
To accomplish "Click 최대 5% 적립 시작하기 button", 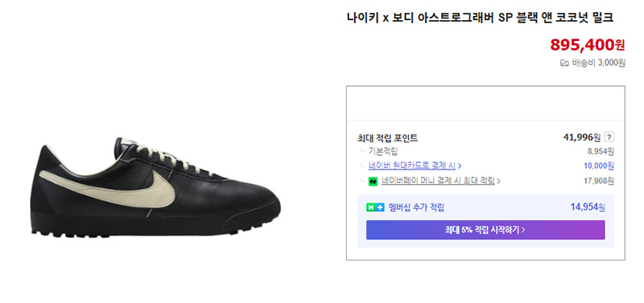I will (485, 230).
